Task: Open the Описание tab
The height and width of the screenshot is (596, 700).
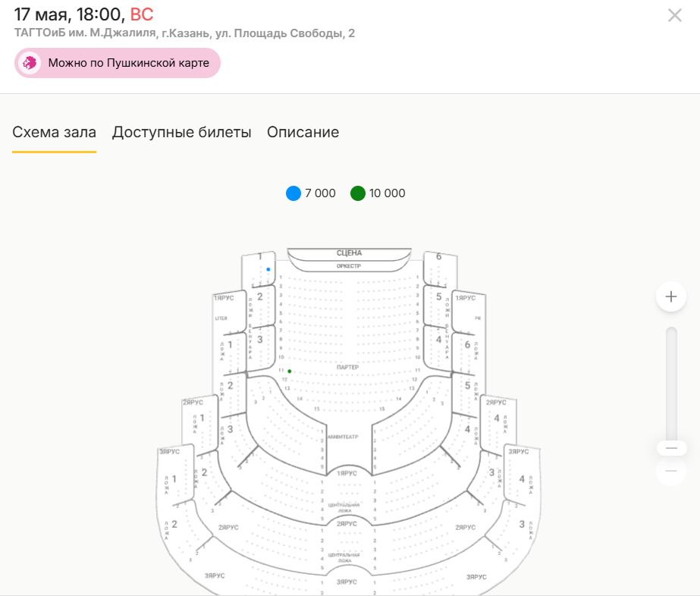Action: (x=303, y=133)
